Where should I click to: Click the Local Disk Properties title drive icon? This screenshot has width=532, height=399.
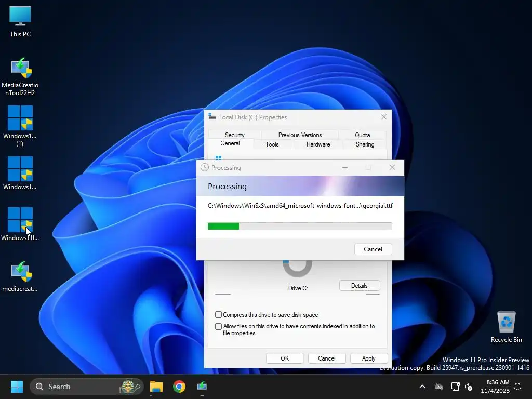tap(212, 117)
